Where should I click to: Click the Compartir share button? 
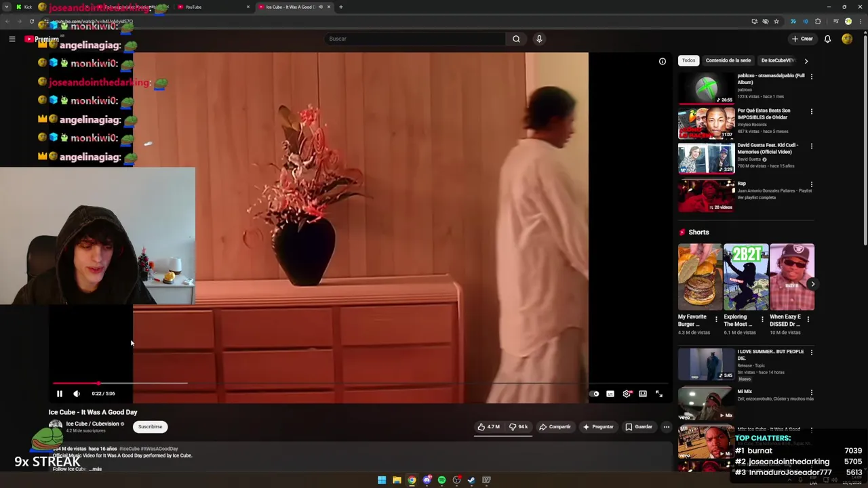coord(555,427)
